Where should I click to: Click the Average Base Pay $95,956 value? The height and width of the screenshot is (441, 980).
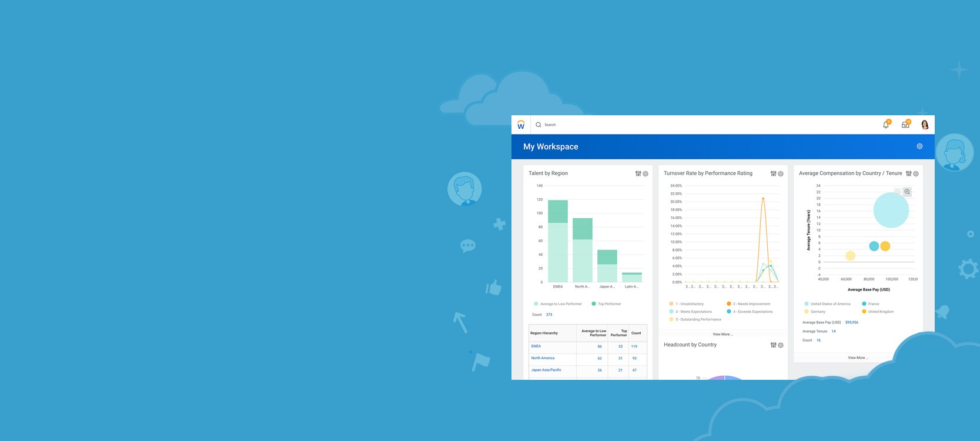pos(851,322)
